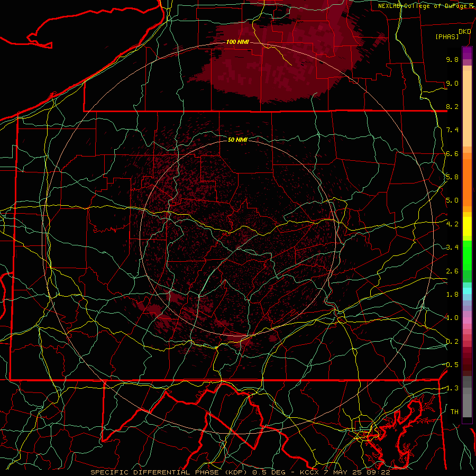This screenshot has width=476, height=476.
Task: Click the 5.0 value on the color scale
Action: tap(452, 200)
